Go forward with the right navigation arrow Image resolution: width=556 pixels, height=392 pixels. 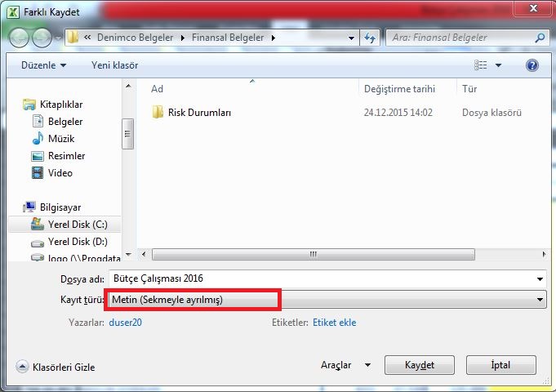point(42,38)
